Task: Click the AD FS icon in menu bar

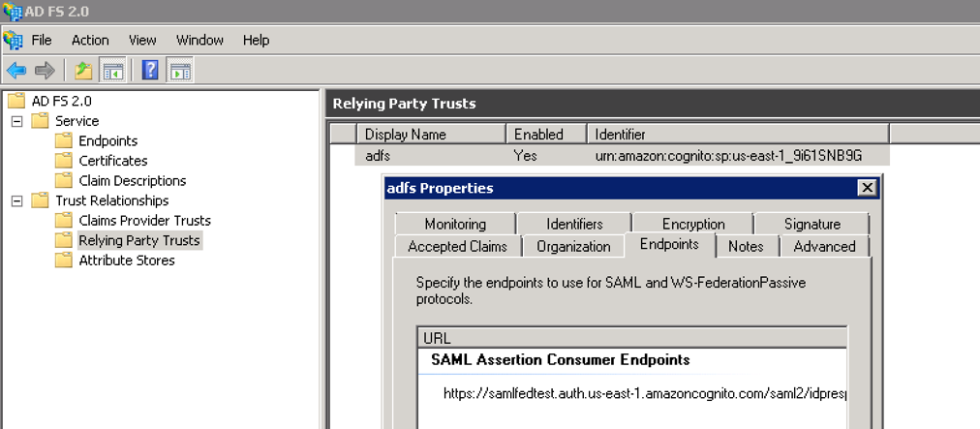Action: [13, 40]
